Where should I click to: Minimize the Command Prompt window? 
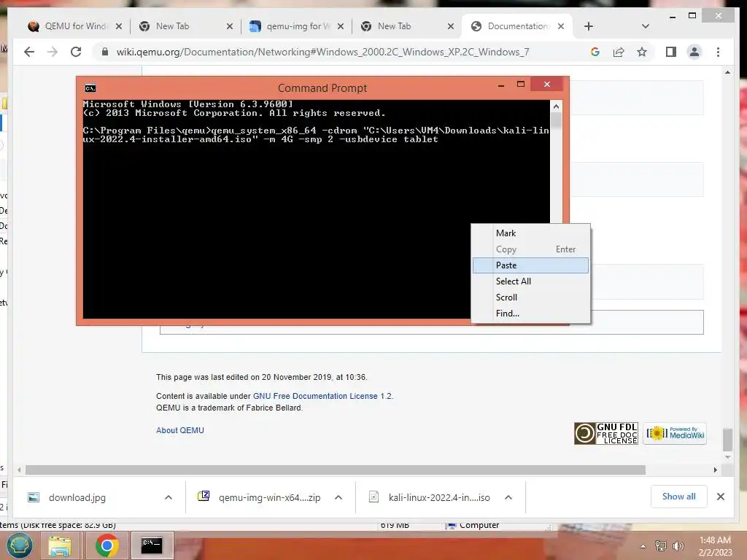pyautogui.click(x=500, y=85)
